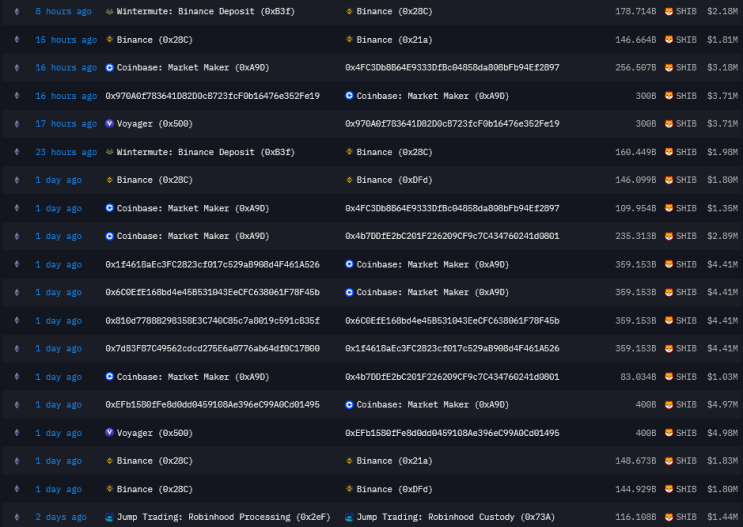This screenshot has height=527, width=743.
Task: Open sender address 0x810d7788B2…
Action: [x=212, y=321]
